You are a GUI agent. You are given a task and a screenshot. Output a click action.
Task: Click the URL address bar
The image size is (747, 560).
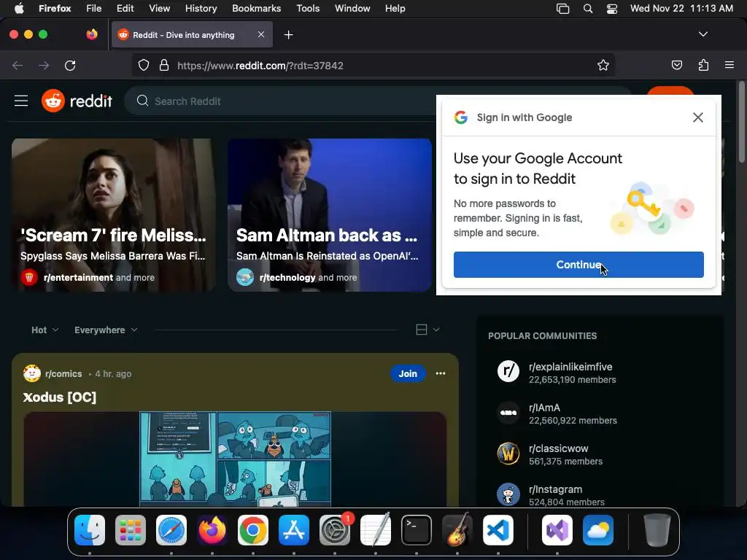click(x=373, y=65)
